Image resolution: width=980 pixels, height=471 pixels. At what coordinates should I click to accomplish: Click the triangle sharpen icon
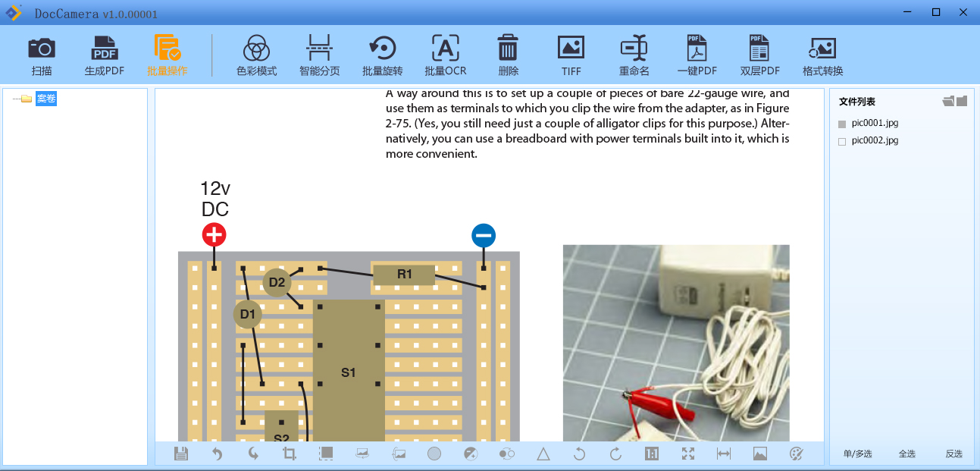tap(543, 454)
